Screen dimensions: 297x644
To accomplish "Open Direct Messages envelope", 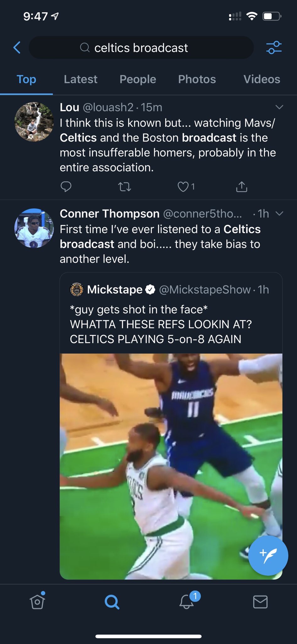I will point(260,602).
